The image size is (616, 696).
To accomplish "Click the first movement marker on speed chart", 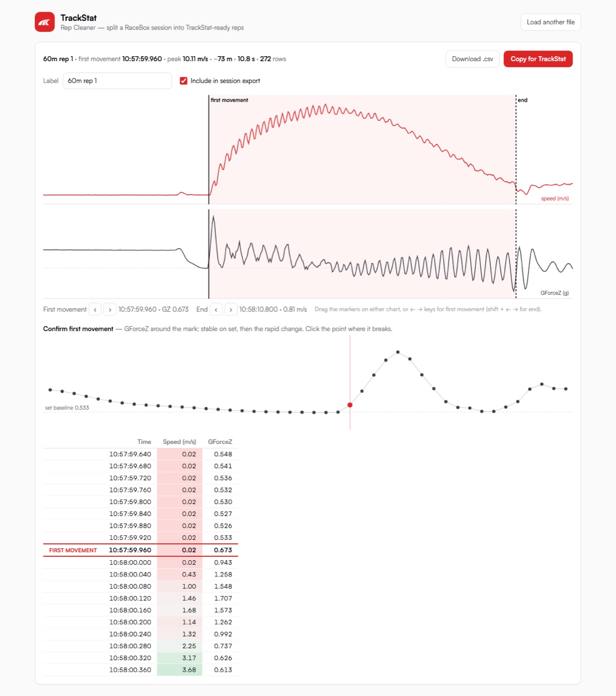I will point(209,149).
